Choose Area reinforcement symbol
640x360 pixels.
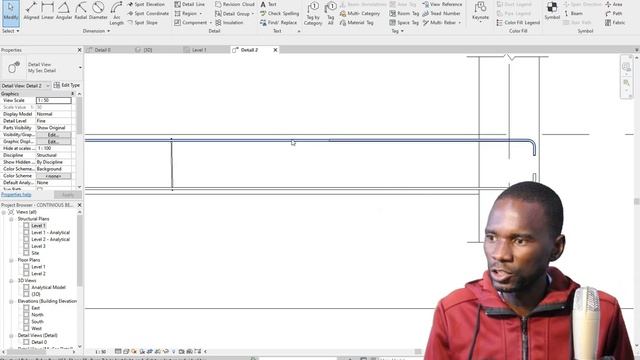tap(614, 4)
